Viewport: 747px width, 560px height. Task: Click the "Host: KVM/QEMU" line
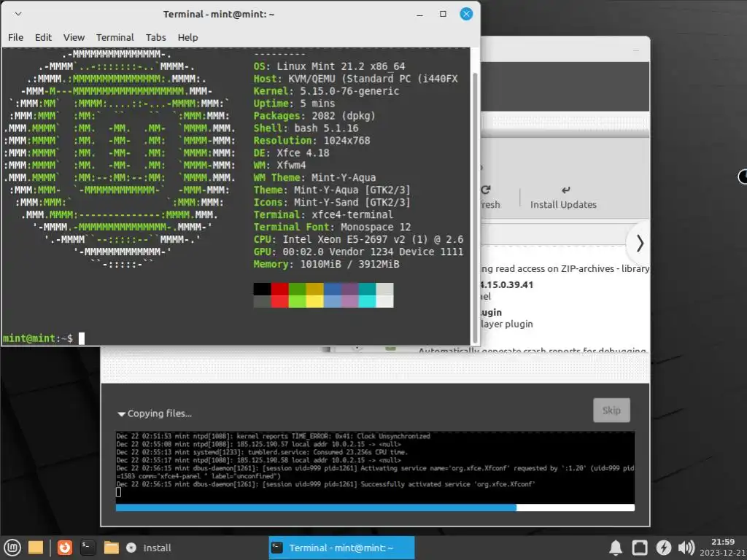[355, 79]
